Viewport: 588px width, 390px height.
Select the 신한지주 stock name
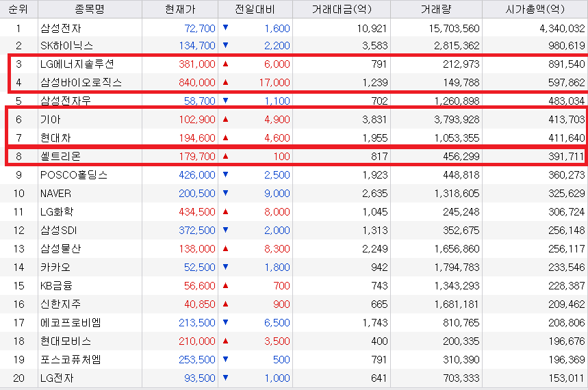tap(60, 304)
